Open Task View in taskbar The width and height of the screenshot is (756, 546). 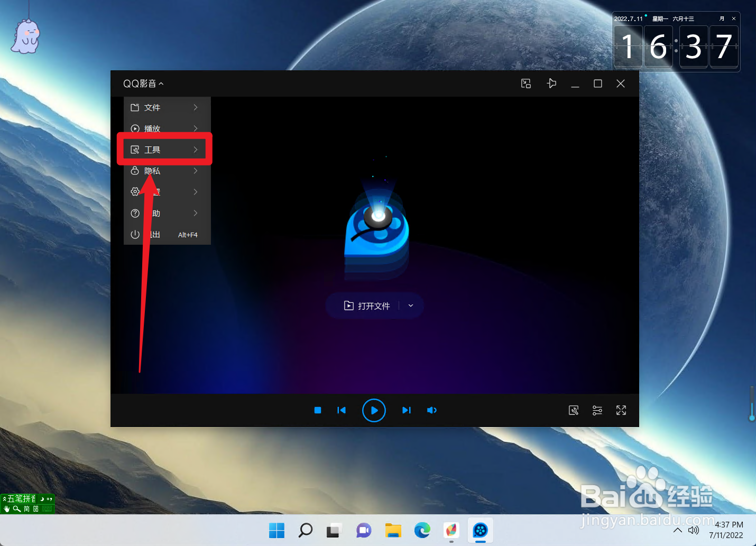334,530
